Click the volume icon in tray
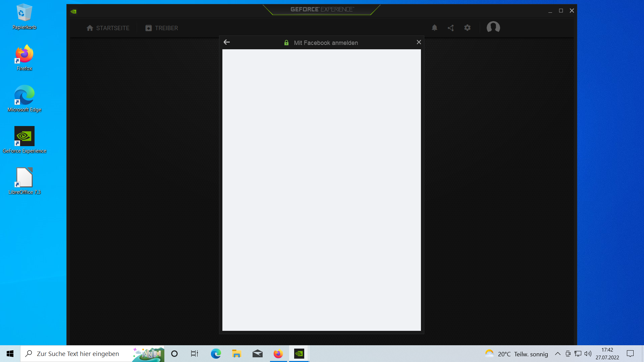Image resolution: width=644 pixels, height=362 pixels. tap(588, 354)
